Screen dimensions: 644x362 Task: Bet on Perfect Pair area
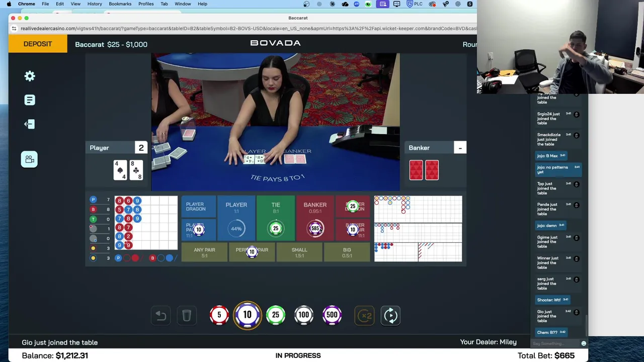pos(252,252)
